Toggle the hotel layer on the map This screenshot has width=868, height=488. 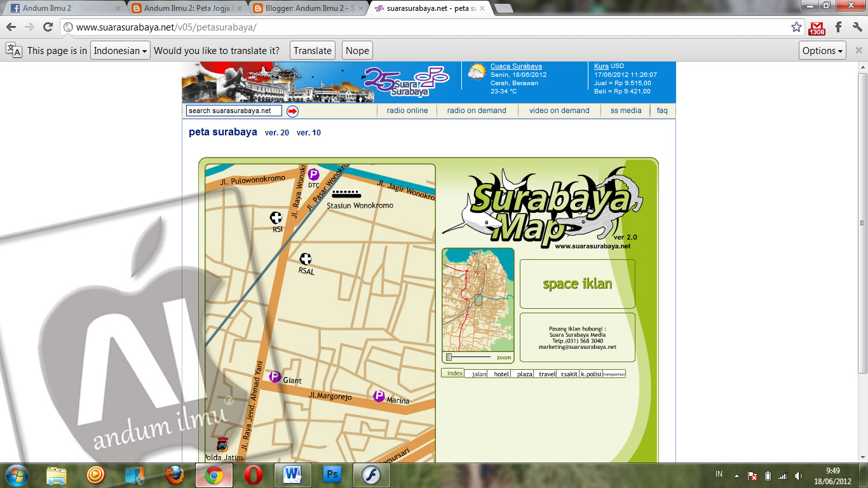click(x=501, y=374)
